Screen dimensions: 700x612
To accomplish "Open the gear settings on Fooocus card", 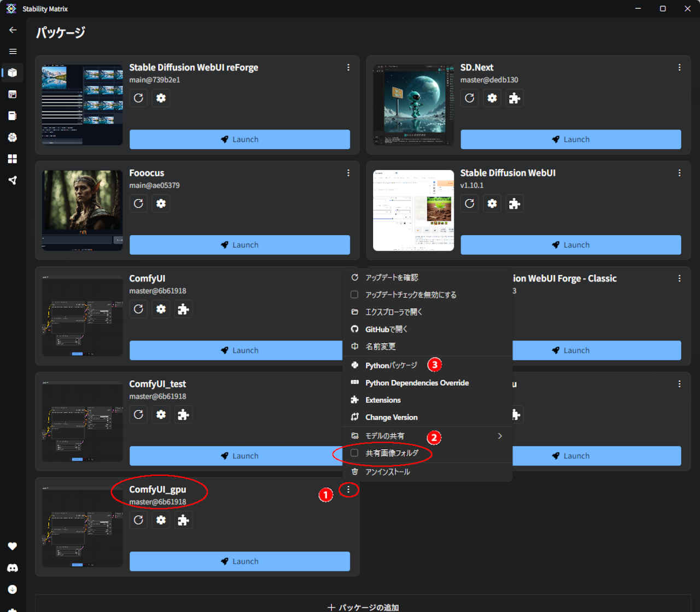I will tap(161, 203).
